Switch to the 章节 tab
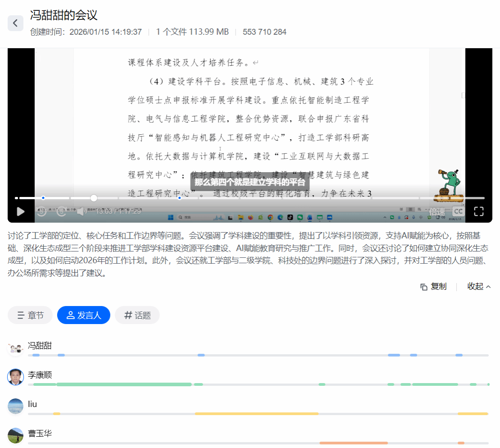Viewport: 500px width, 448px height. 30,315
